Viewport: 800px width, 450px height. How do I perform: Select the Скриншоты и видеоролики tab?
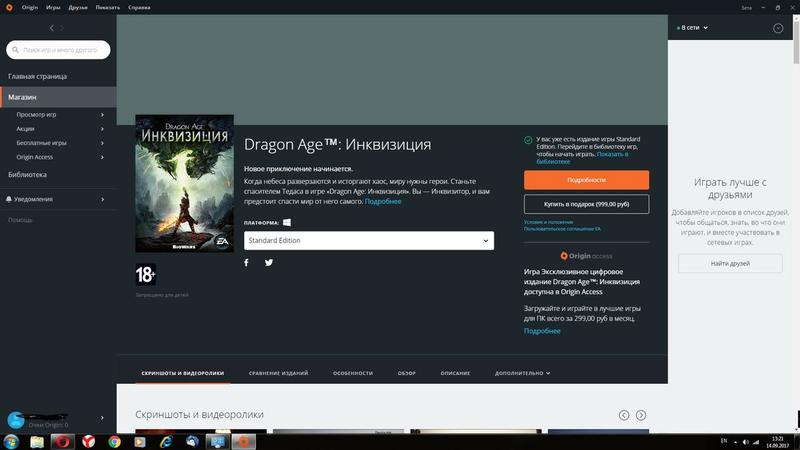tap(183, 373)
